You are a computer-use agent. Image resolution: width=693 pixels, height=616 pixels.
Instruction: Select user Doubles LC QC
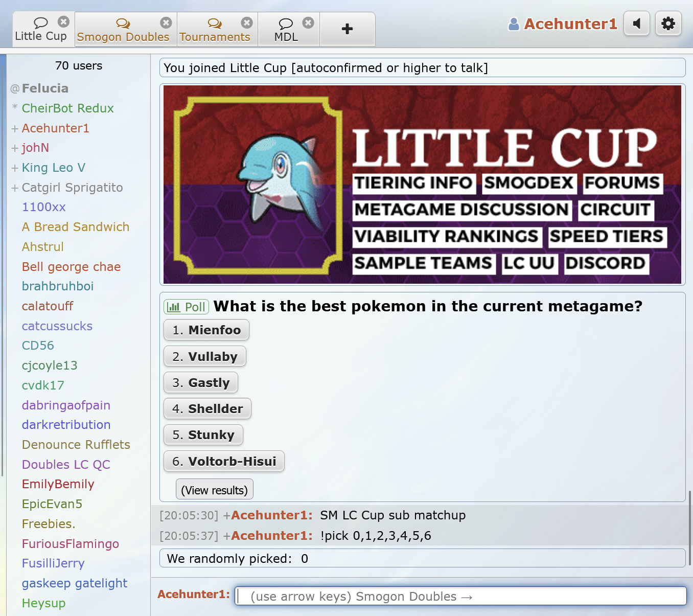(x=66, y=465)
